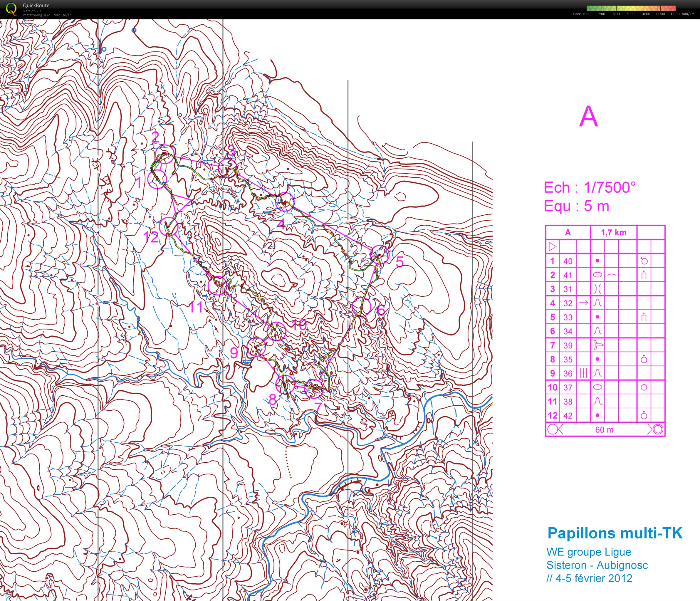Screen dimensions: 700x601
Task: Click control circle 2 on the map
Action: point(165,154)
